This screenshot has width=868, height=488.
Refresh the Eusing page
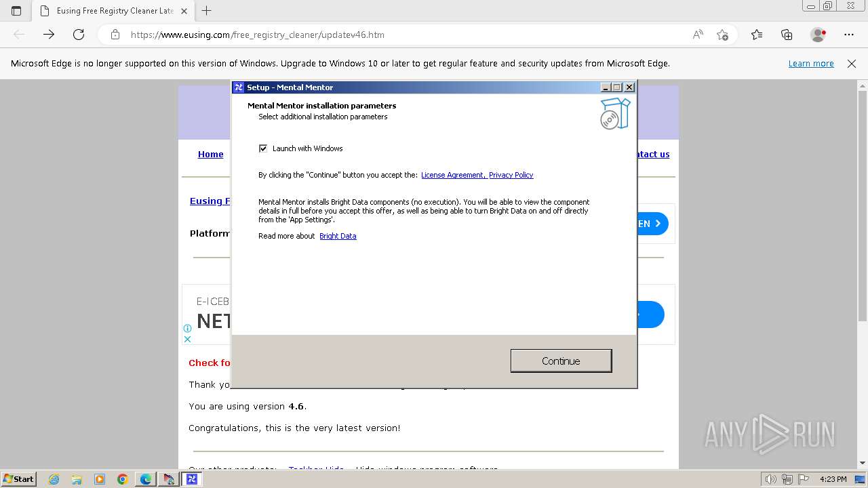(x=79, y=35)
